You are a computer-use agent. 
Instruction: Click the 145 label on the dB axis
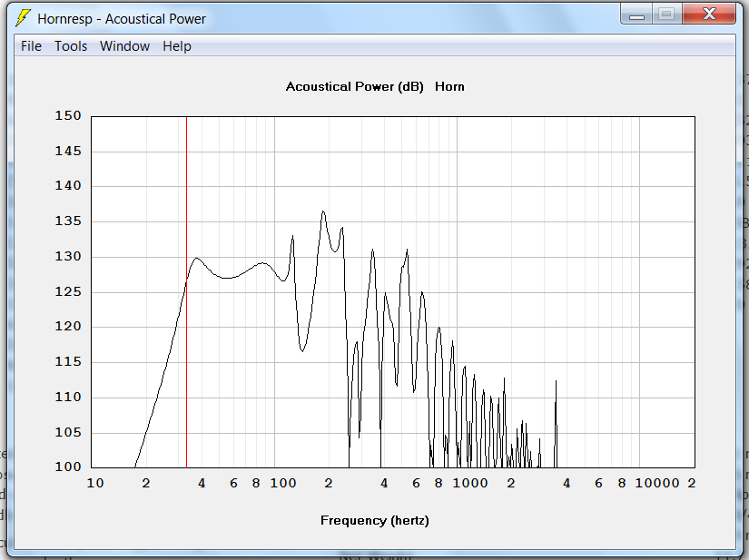[68, 152]
